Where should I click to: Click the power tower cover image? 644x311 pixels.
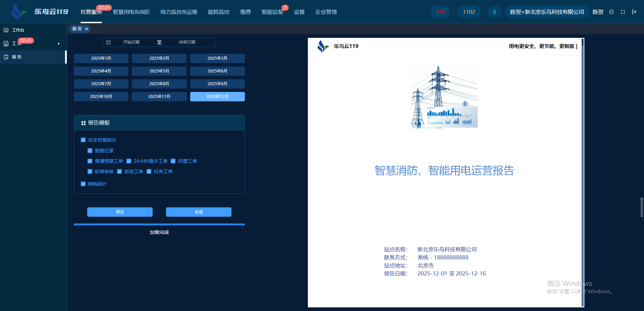pyautogui.click(x=444, y=97)
